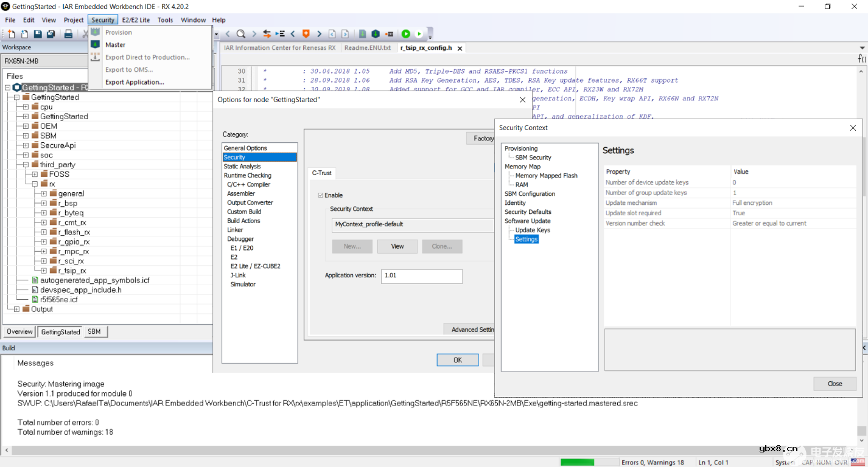This screenshot has width=868, height=467.
Task: Click Close in Security Context dialog
Action: [x=835, y=384]
